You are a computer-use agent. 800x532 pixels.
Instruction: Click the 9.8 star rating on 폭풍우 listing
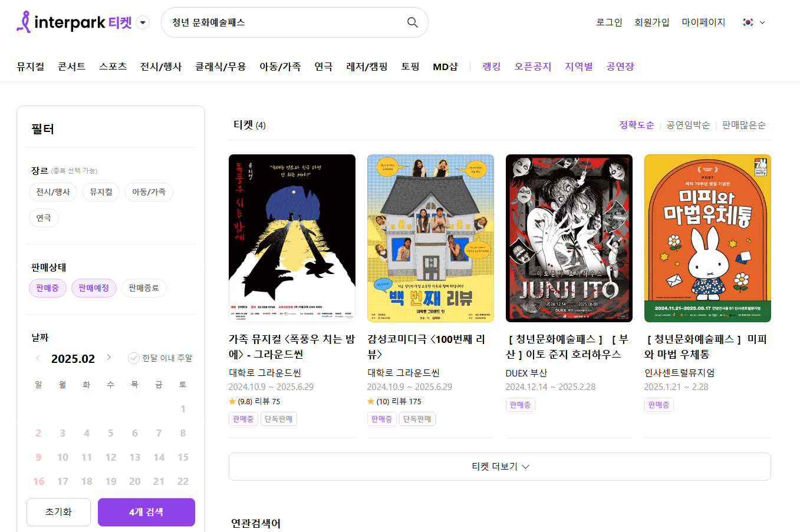(x=254, y=401)
